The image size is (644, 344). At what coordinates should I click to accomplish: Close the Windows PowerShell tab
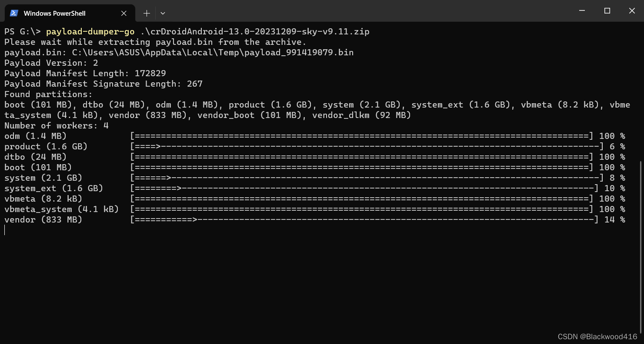[x=123, y=13]
